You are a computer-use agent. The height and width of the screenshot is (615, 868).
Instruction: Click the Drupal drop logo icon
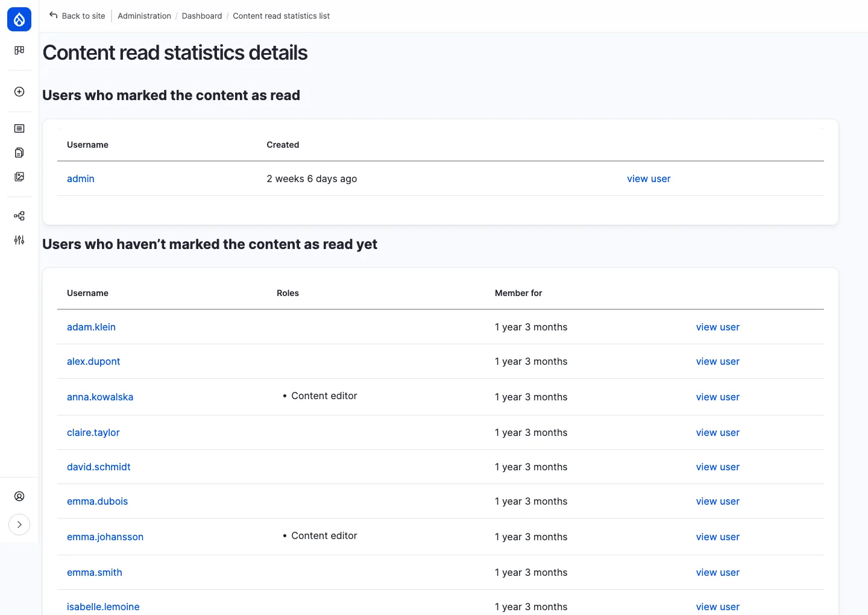19,19
